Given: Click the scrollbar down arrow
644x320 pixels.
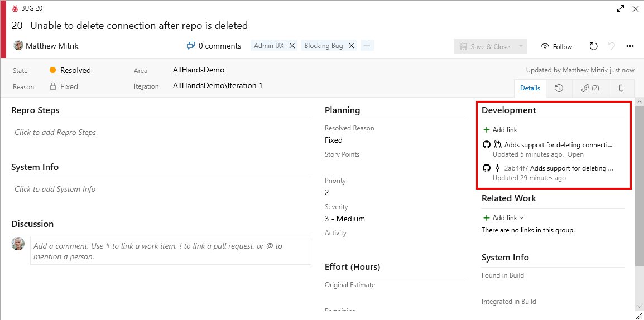Looking at the screenshot, I should 639,307.
